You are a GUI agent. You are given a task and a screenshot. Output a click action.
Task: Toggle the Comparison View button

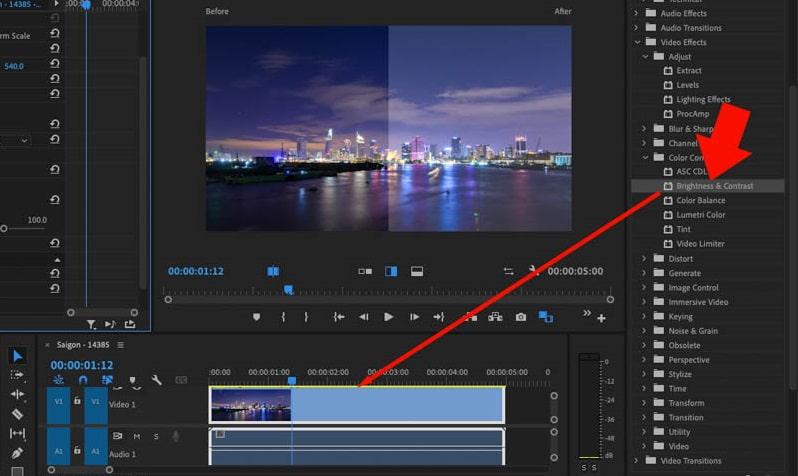pyautogui.click(x=546, y=317)
